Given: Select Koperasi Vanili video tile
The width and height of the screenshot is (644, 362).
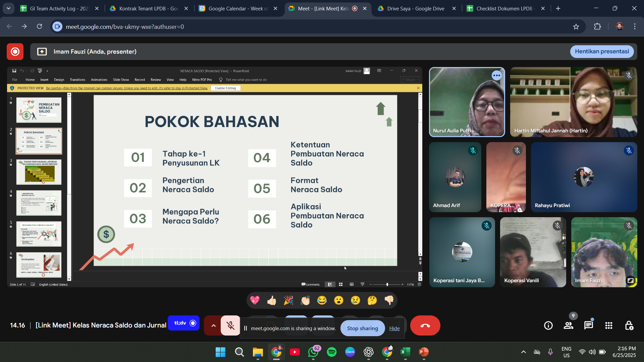Looking at the screenshot, I should click(533, 252).
